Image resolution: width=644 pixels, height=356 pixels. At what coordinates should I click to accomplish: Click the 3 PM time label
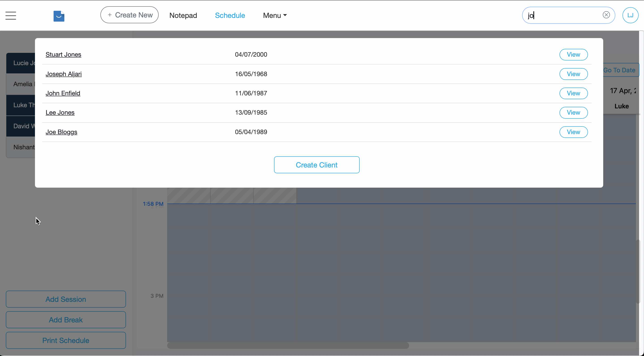point(157,296)
